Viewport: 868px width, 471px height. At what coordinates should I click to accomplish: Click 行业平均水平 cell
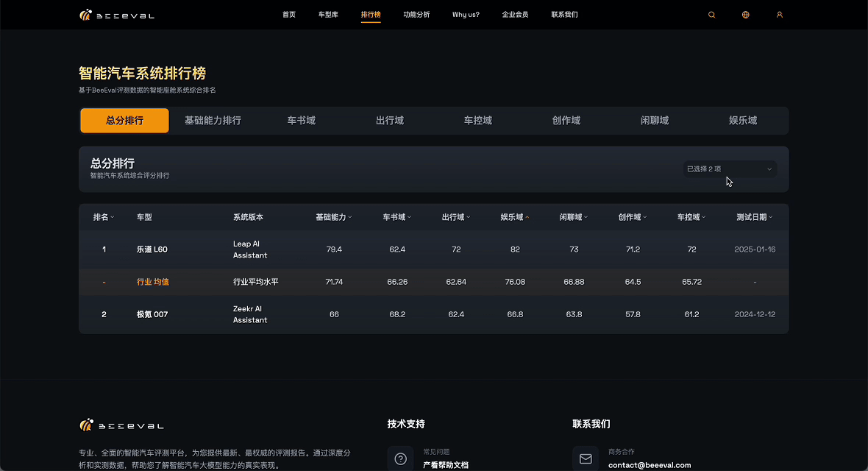(256, 282)
